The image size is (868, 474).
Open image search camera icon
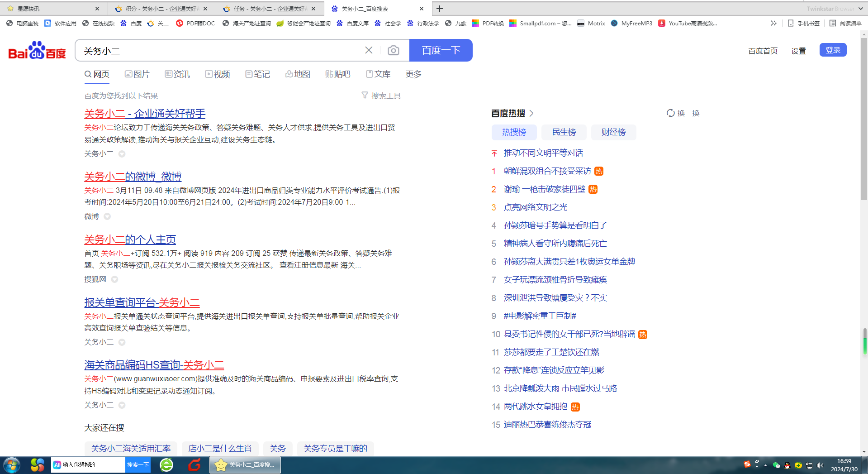tap(394, 50)
